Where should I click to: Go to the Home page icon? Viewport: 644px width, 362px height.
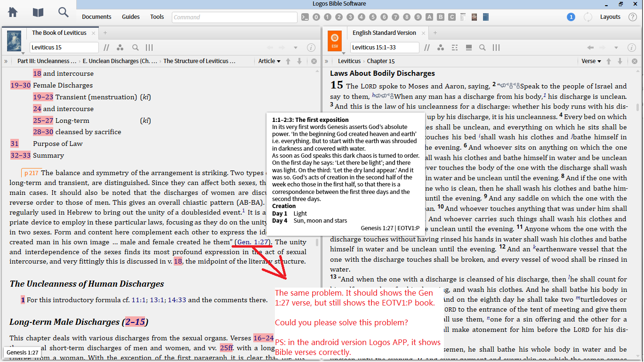(x=13, y=12)
